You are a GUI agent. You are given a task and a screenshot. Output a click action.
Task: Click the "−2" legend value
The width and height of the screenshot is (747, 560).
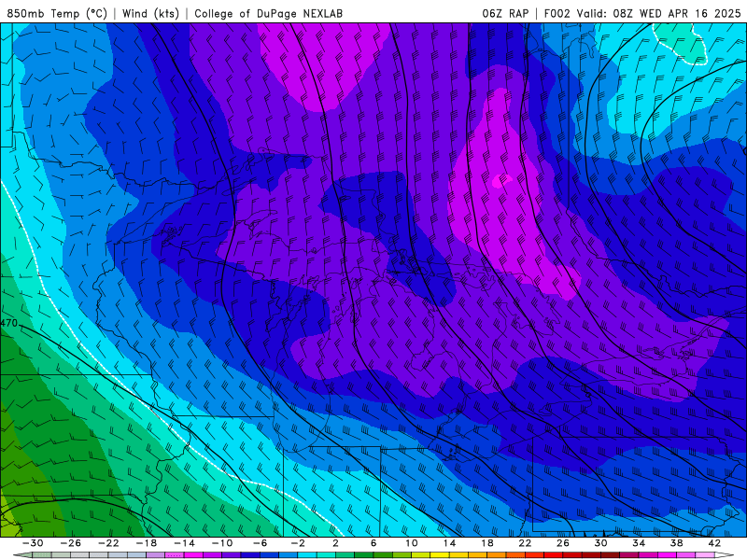click(298, 543)
